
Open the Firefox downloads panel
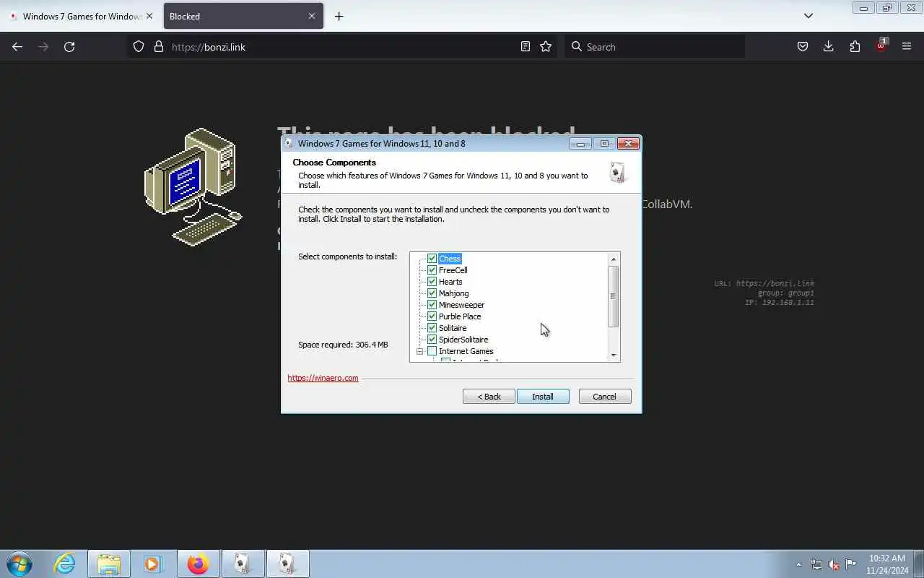(828, 46)
